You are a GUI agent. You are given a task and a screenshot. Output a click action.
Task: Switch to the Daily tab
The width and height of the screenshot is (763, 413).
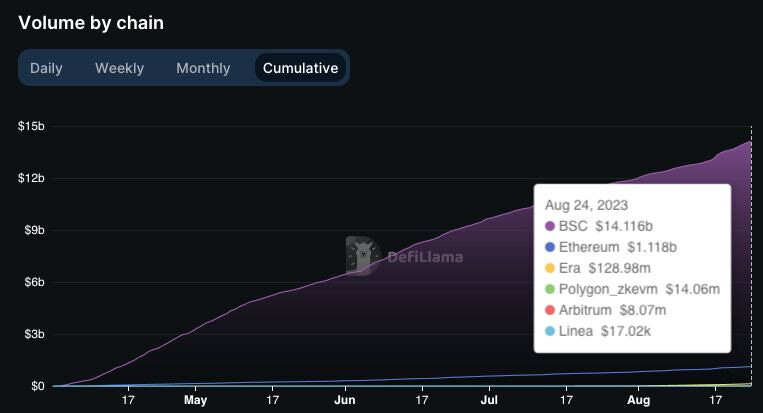coord(46,68)
